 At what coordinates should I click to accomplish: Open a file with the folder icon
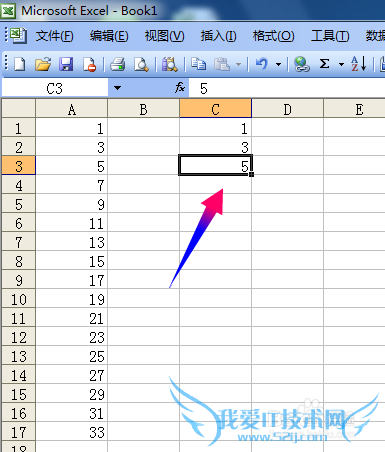pos(43,64)
